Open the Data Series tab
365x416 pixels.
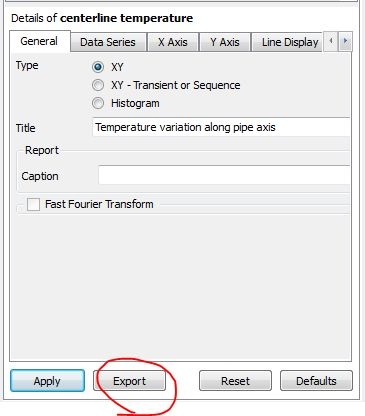[108, 42]
